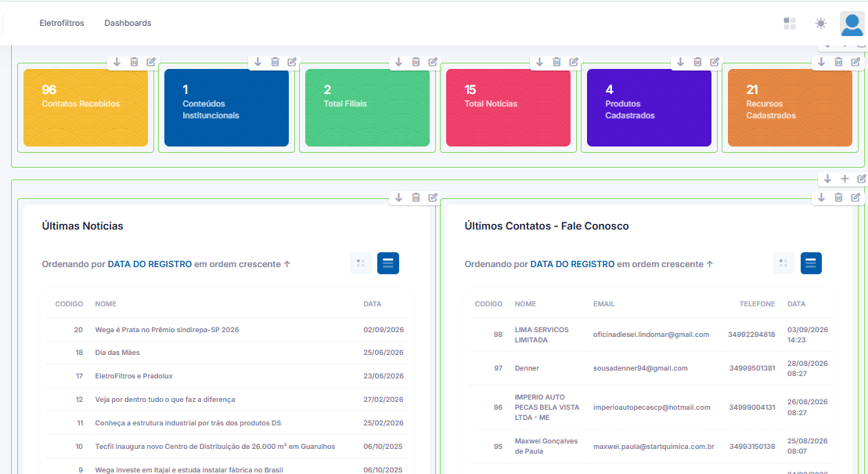Screen dimensions: 868x474
Task: Move the Últimas Notícias widget down
Action: [x=398, y=198]
